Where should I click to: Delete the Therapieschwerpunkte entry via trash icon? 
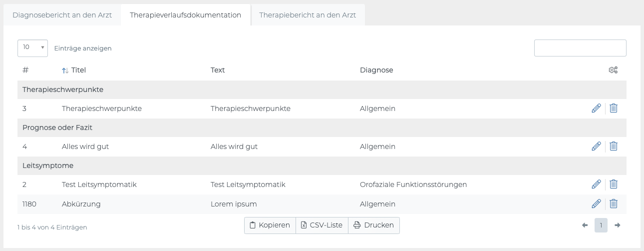(x=614, y=108)
